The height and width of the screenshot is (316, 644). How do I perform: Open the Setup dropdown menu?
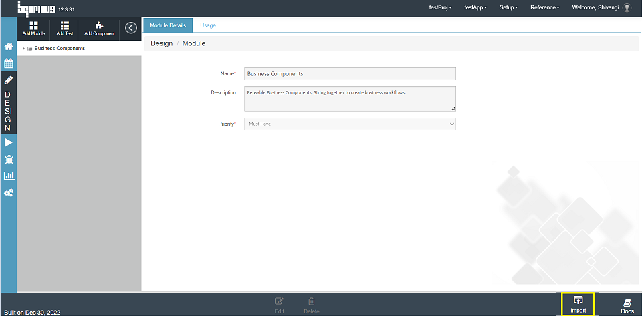tap(508, 7)
